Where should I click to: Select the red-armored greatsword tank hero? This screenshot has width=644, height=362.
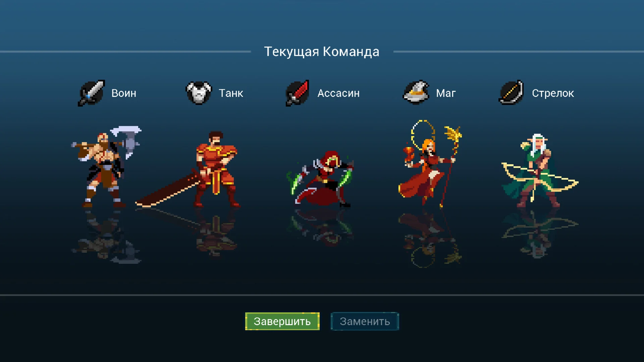[216, 169]
